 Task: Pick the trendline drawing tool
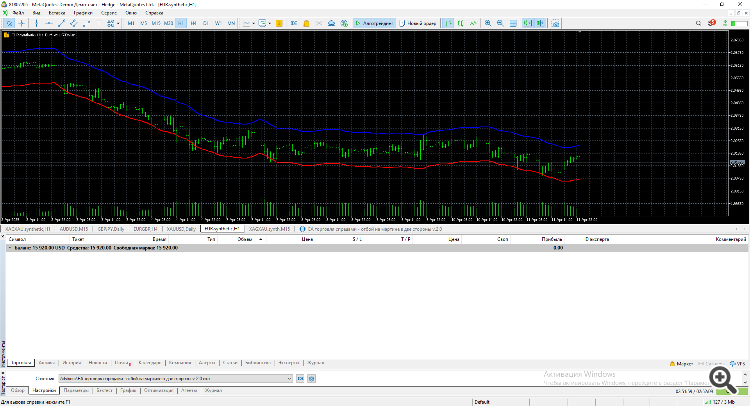click(61, 21)
